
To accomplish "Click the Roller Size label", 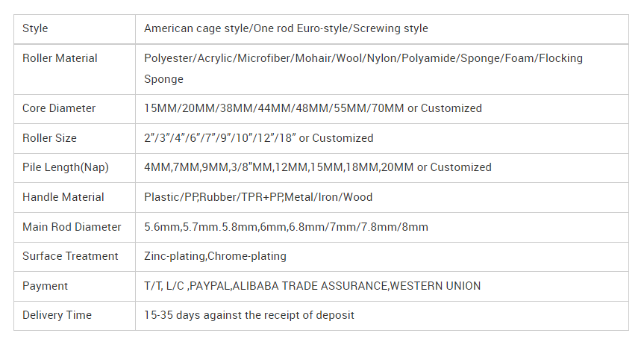I will coord(49,138).
